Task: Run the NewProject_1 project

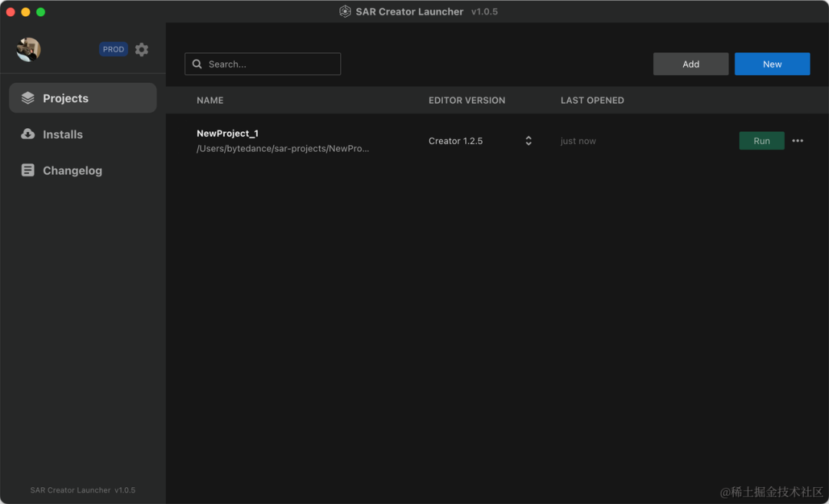Action: pyautogui.click(x=761, y=141)
